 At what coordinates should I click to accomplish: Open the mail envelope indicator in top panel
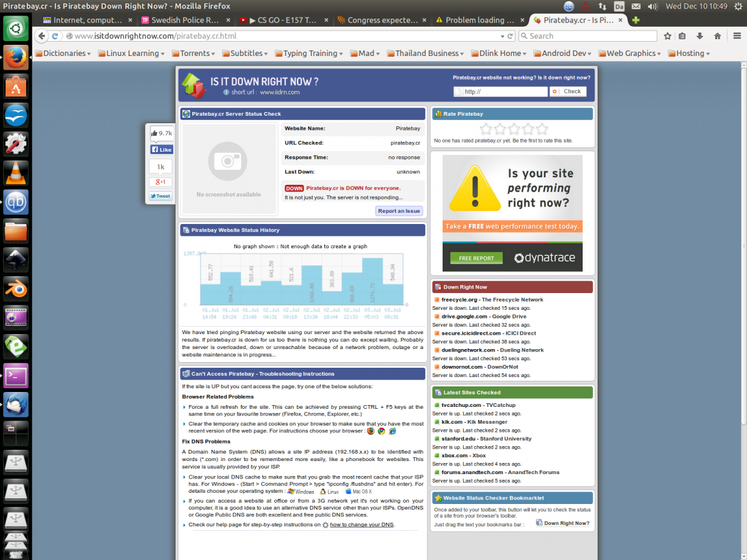point(635,6)
